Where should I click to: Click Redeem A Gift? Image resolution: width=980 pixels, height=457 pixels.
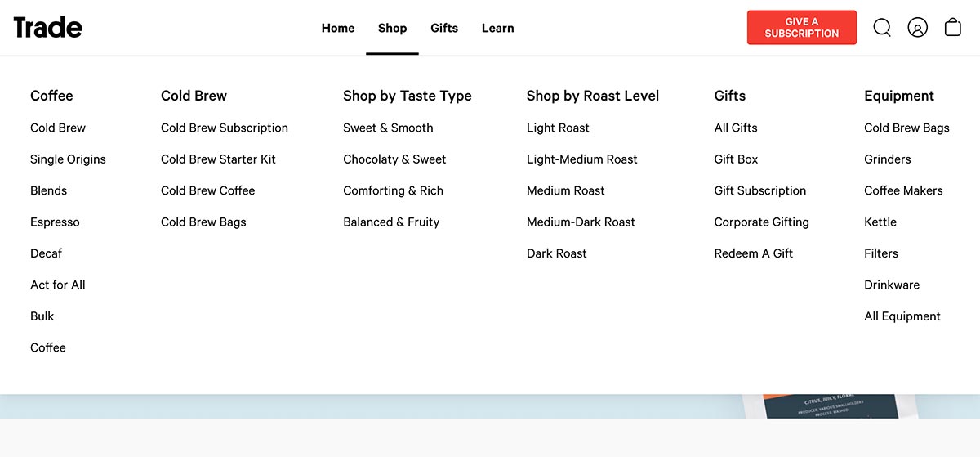pyautogui.click(x=754, y=253)
